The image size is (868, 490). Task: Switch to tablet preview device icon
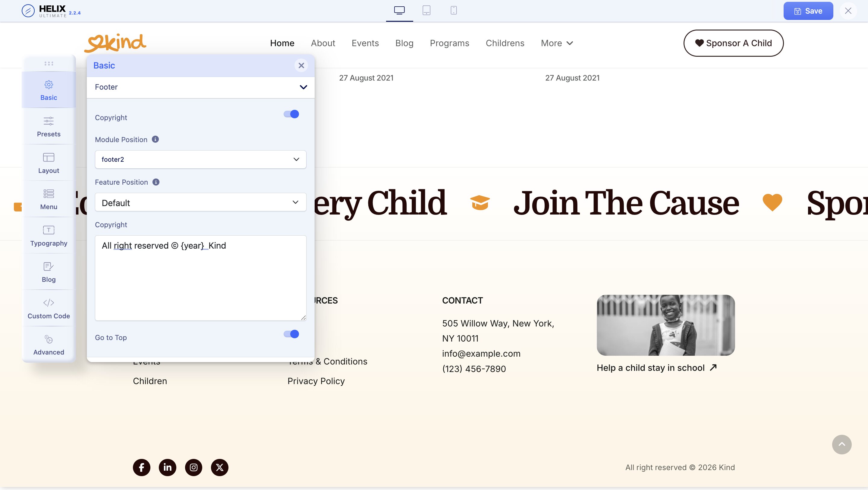(426, 11)
